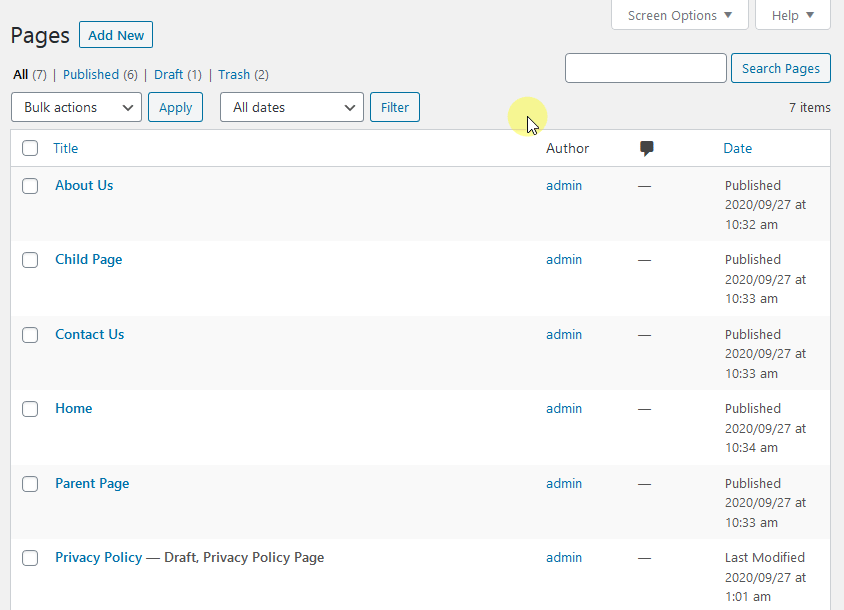Check the select-all checkbox in table header
Image resolution: width=844 pixels, height=610 pixels.
point(30,147)
